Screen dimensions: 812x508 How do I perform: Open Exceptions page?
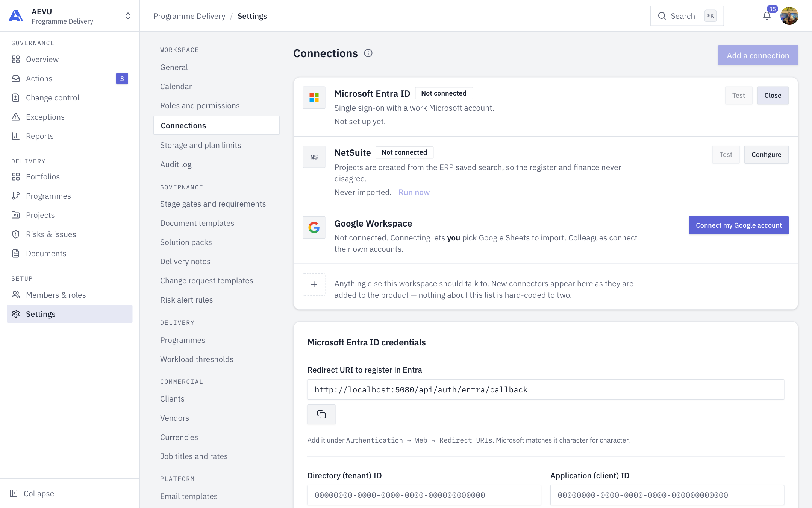[x=70, y=117]
